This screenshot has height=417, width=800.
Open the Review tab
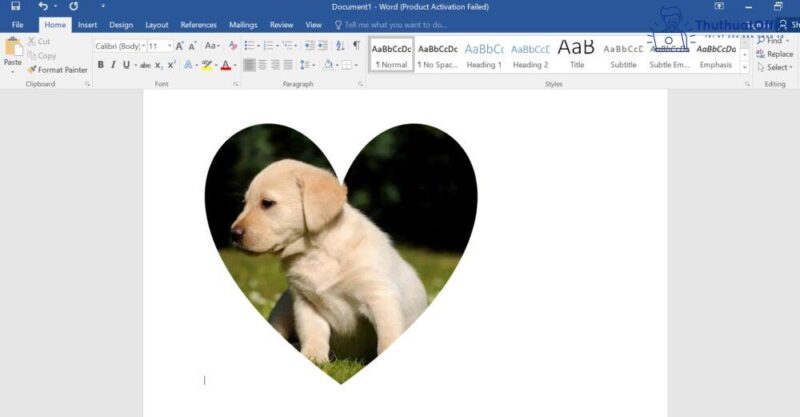(x=282, y=24)
